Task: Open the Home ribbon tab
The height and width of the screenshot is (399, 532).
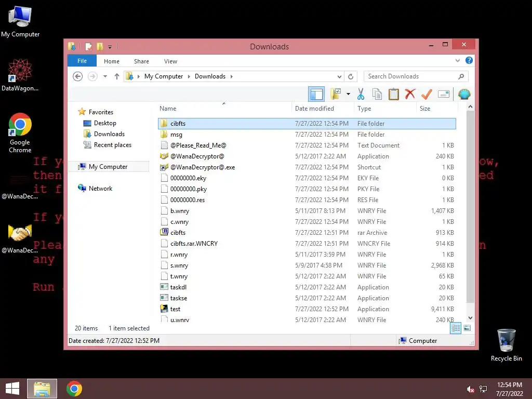Action: [x=112, y=61]
